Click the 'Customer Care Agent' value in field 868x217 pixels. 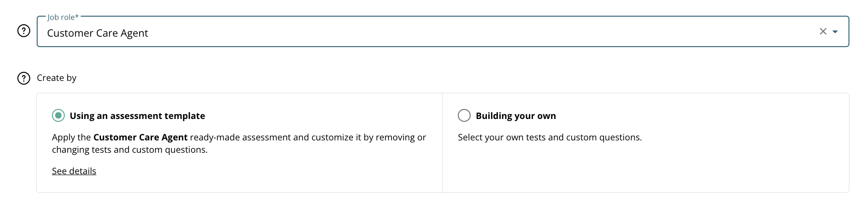[x=98, y=33]
